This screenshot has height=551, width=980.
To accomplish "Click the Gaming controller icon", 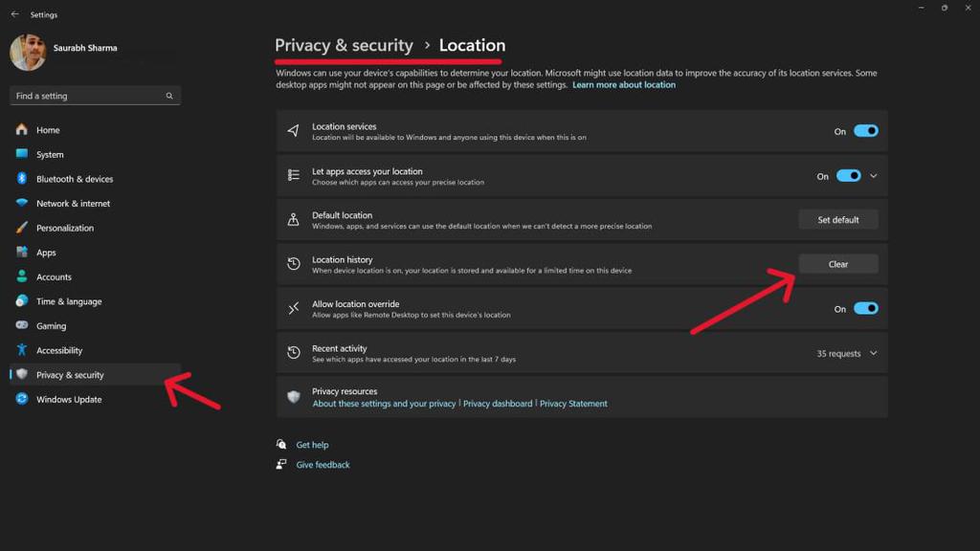I will (x=21, y=325).
